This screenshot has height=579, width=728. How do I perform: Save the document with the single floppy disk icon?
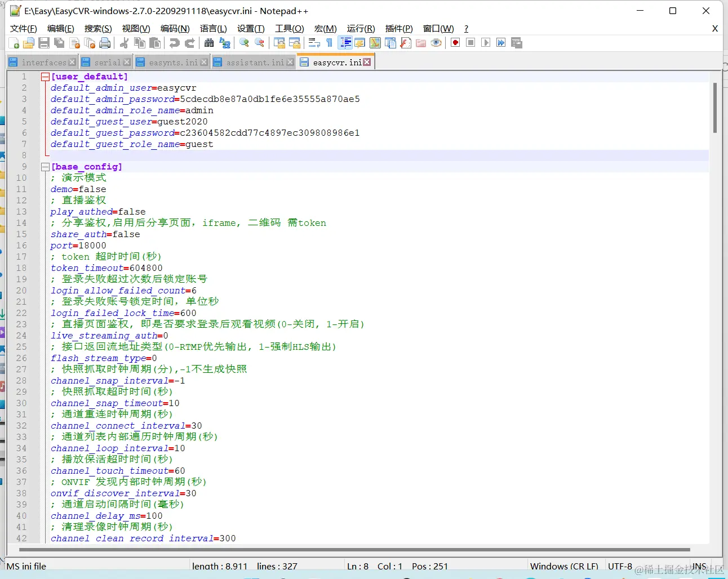click(44, 43)
